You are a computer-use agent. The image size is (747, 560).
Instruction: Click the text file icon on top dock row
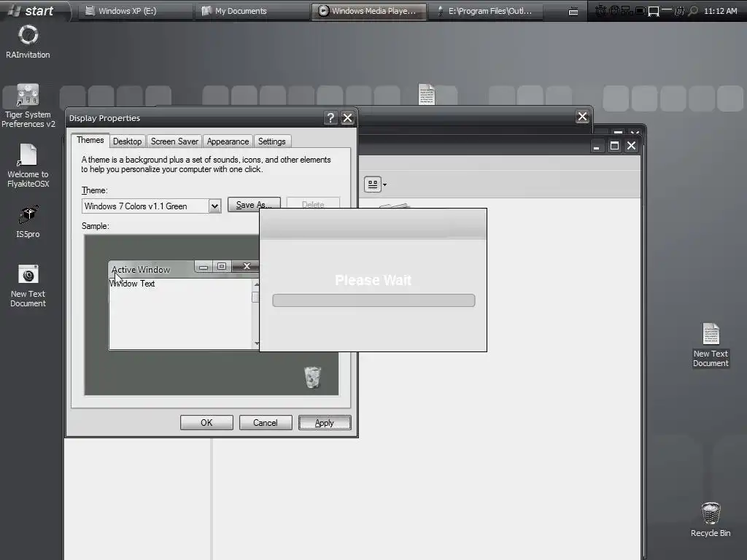(x=426, y=94)
